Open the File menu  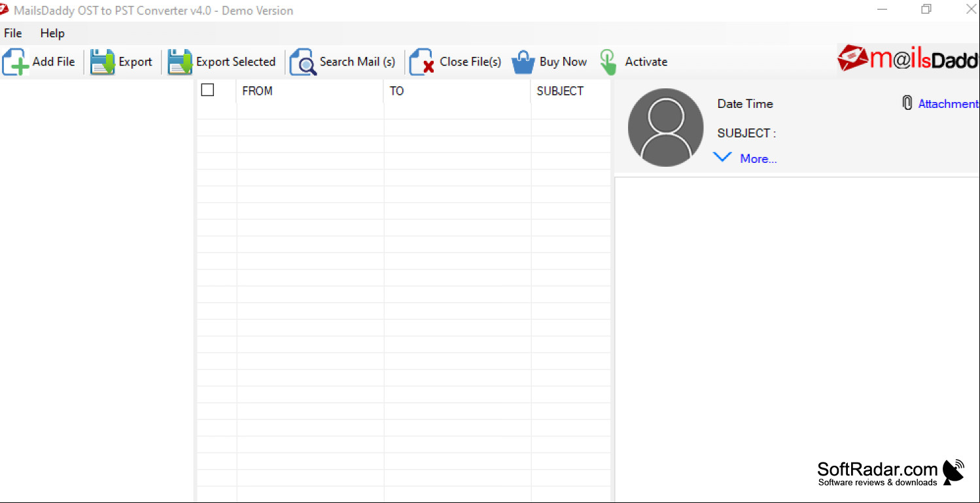click(x=12, y=33)
